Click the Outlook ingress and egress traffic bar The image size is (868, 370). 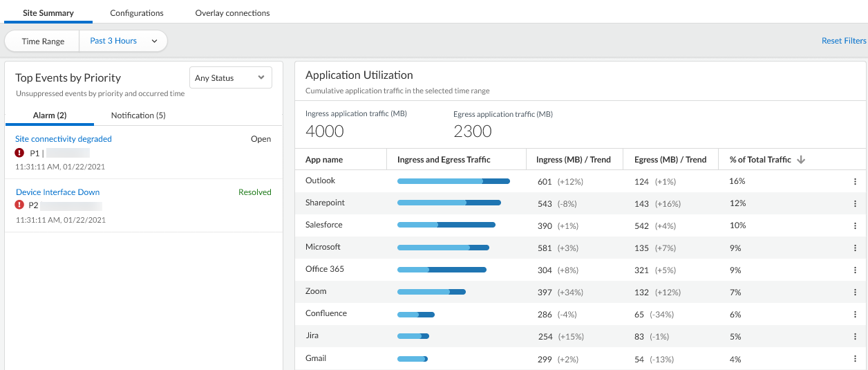(x=453, y=181)
